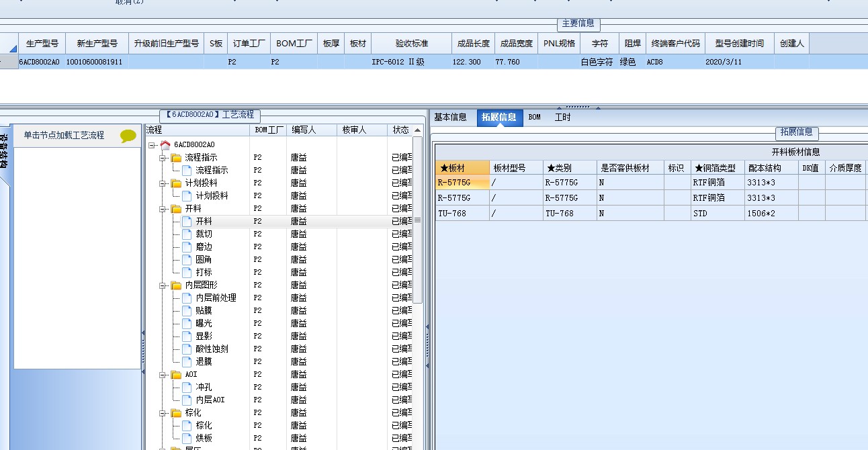Click the 状态 column header in process tree

coord(401,130)
